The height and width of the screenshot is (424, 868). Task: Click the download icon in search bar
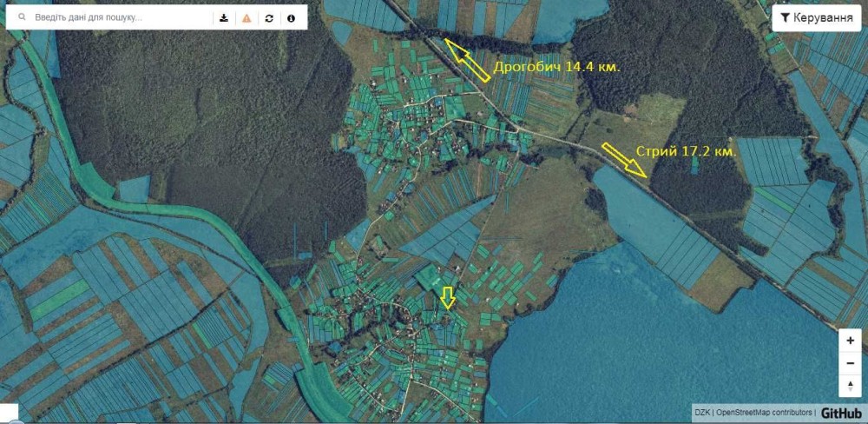point(224,17)
